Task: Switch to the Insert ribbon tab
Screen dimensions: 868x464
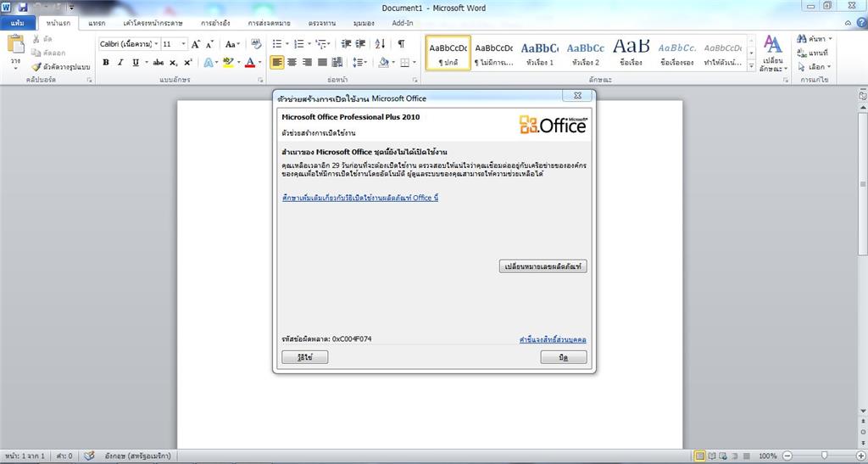Action: pos(97,23)
